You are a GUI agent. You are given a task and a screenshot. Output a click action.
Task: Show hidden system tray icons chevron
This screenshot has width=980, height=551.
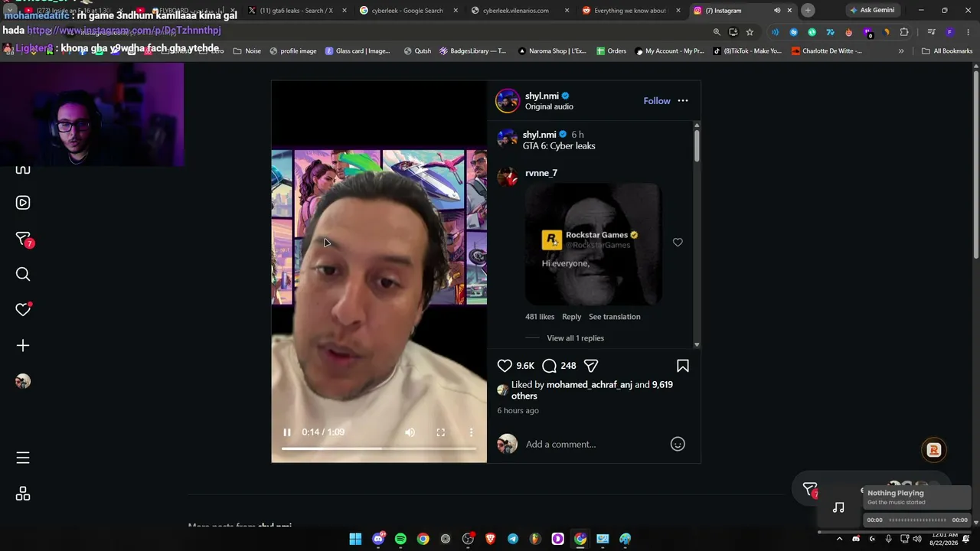tap(839, 539)
